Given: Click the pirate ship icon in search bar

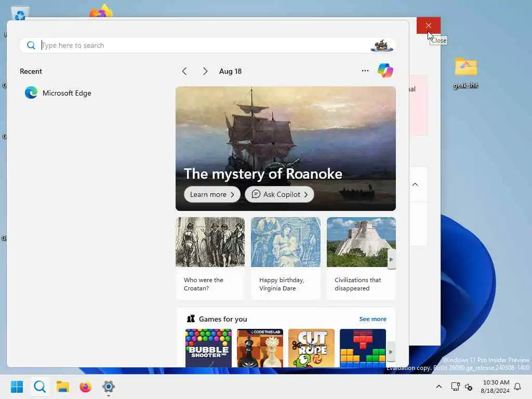Looking at the screenshot, I should pos(382,45).
